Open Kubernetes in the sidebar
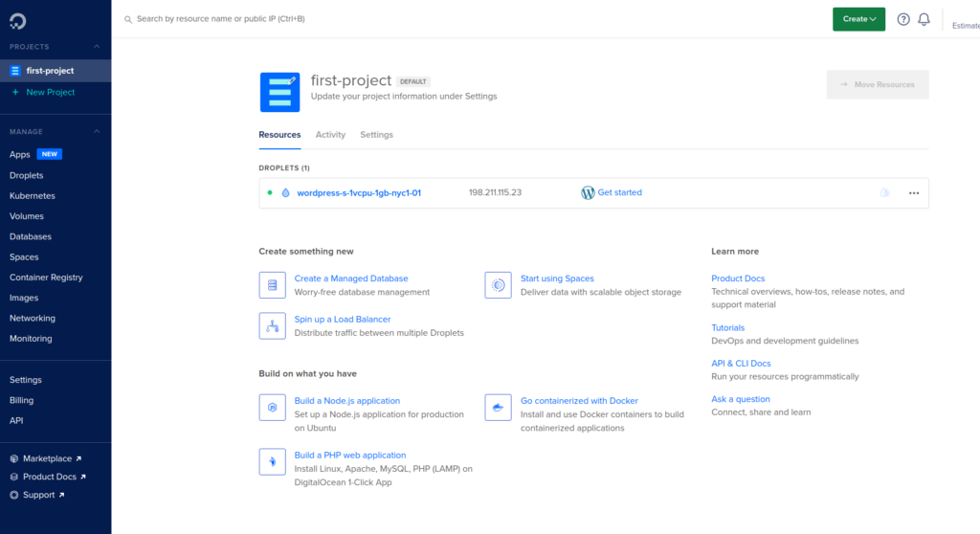The image size is (980, 534). (32, 196)
